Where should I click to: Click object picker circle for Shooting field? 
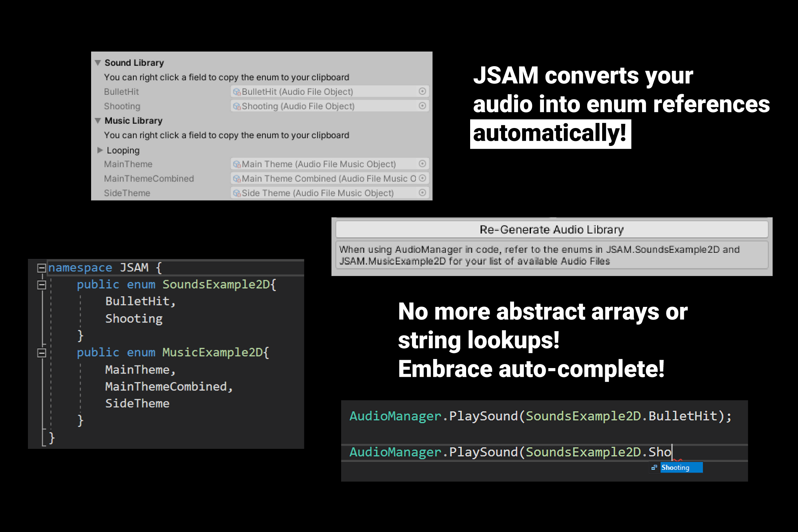(422, 106)
